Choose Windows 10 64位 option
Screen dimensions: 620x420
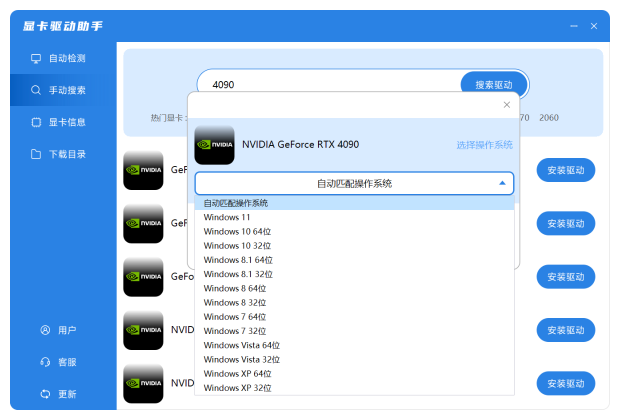coord(237,231)
